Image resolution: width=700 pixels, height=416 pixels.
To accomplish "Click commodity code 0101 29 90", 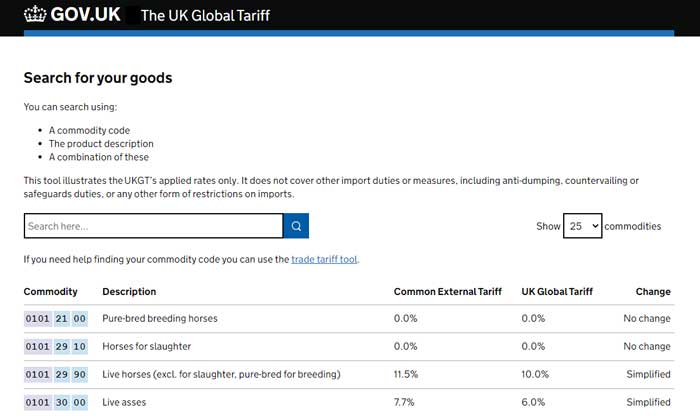I will pos(56,374).
